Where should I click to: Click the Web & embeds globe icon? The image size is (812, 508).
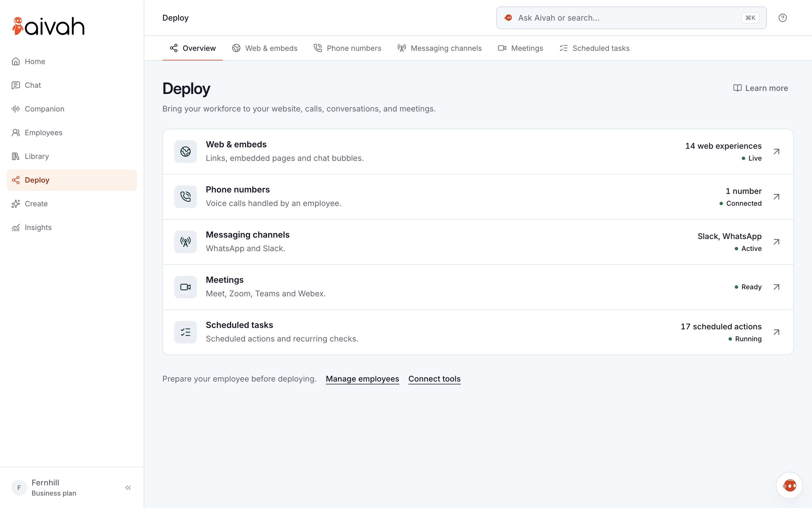tap(186, 152)
